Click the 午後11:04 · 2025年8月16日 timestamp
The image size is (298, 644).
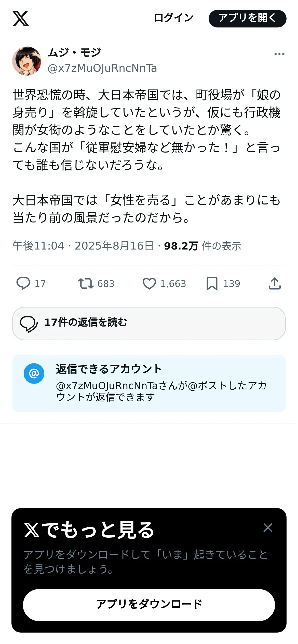click(83, 246)
